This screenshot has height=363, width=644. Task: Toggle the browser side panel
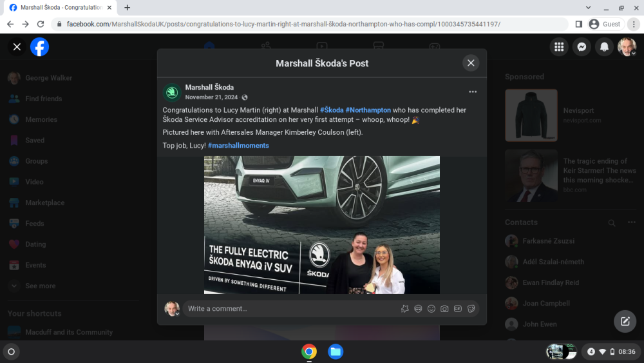(579, 25)
